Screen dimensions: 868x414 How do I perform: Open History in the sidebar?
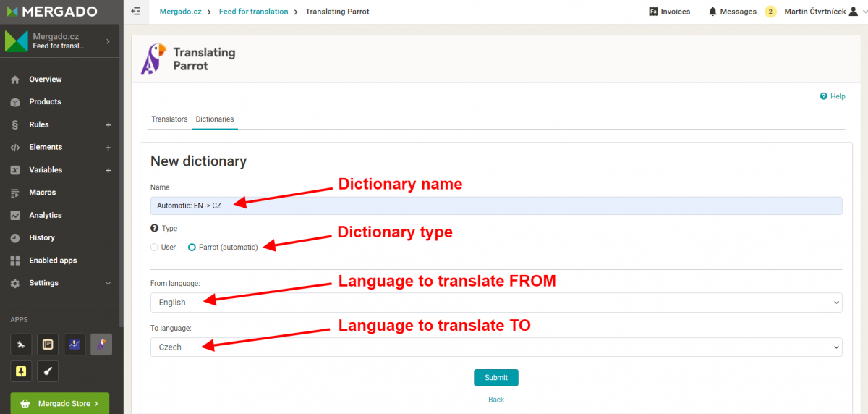[42, 237]
